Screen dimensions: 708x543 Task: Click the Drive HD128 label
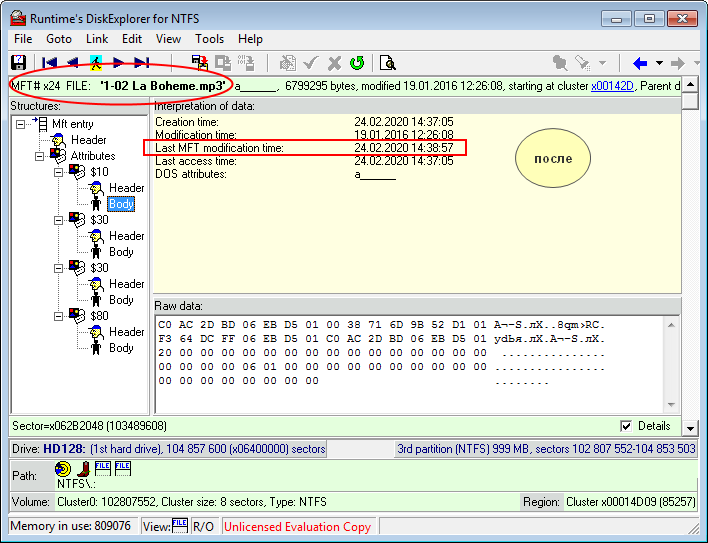coord(63,449)
